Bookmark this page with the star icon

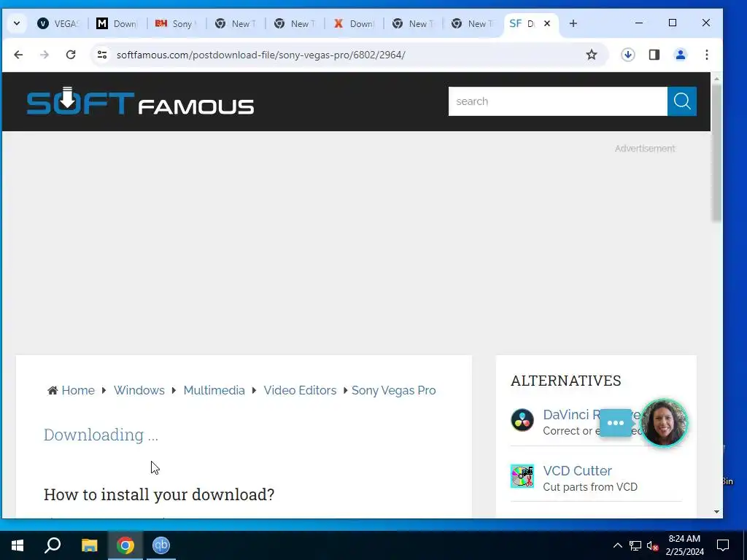click(591, 55)
